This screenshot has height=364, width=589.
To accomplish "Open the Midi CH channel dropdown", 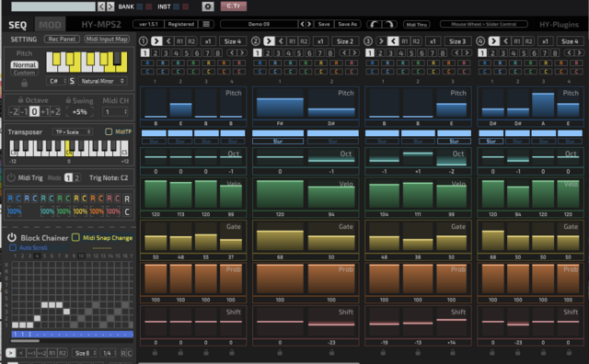I will point(116,112).
